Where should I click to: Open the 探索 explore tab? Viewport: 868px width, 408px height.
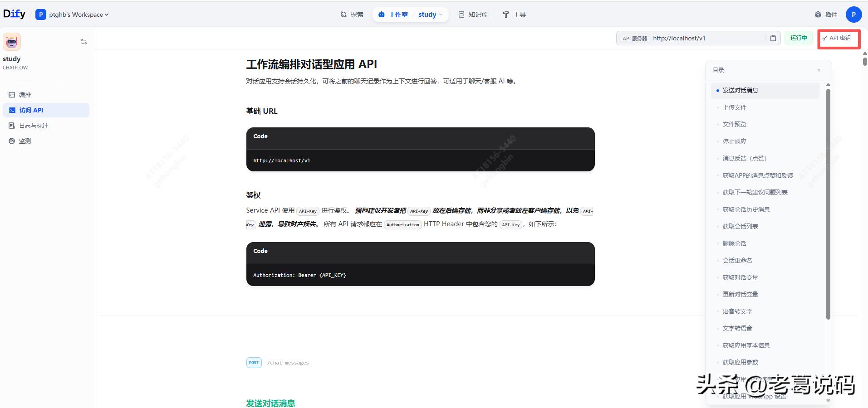[x=352, y=15]
